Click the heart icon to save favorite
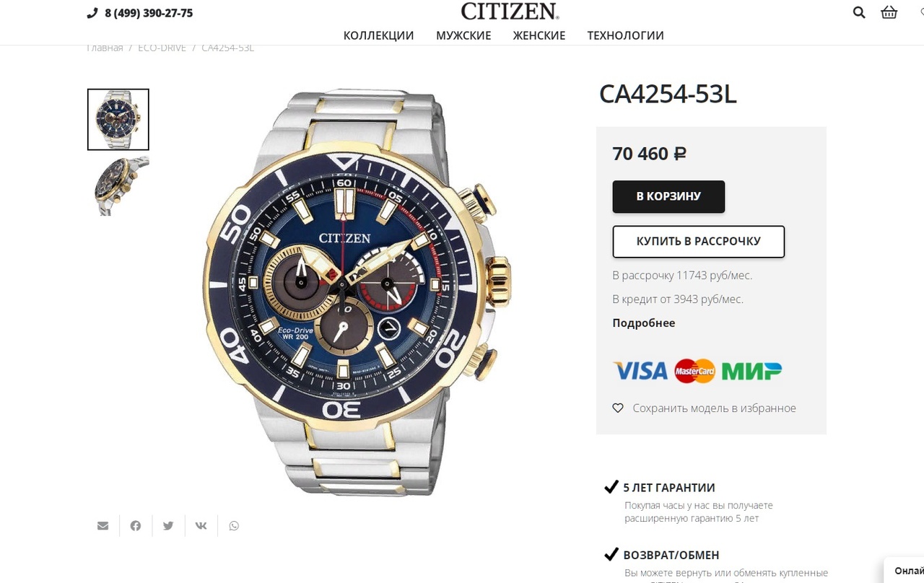924x583 pixels. 618,408
